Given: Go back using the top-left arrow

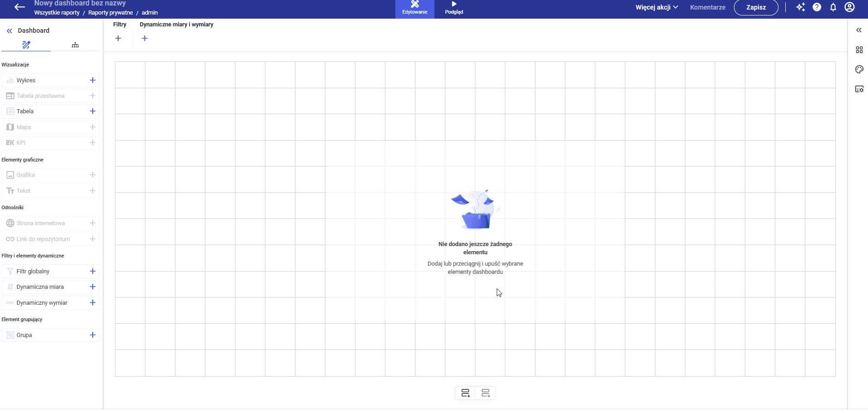Looking at the screenshot, I should coord(20,7).
